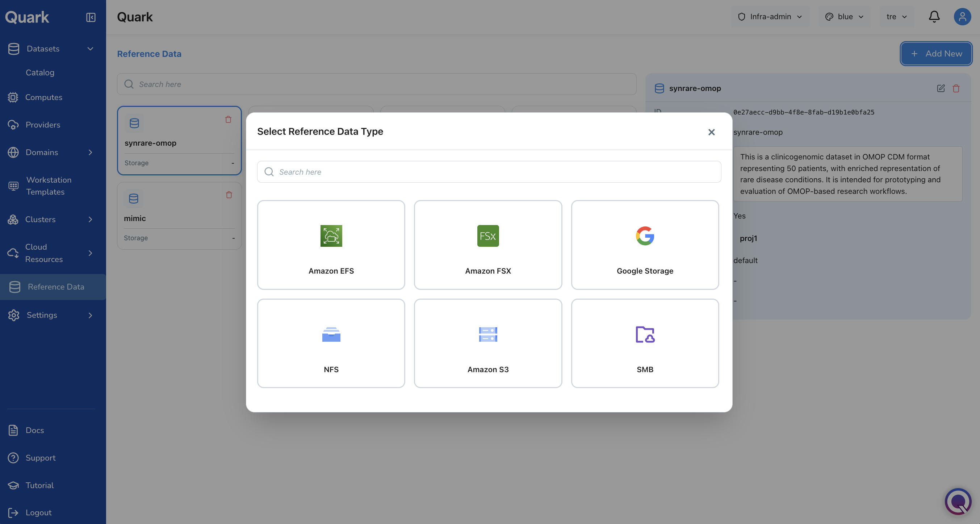980x524 pixels.
Task: Open the tre selector dropdown
Action: pyautogui.click(x=897, y=17)
